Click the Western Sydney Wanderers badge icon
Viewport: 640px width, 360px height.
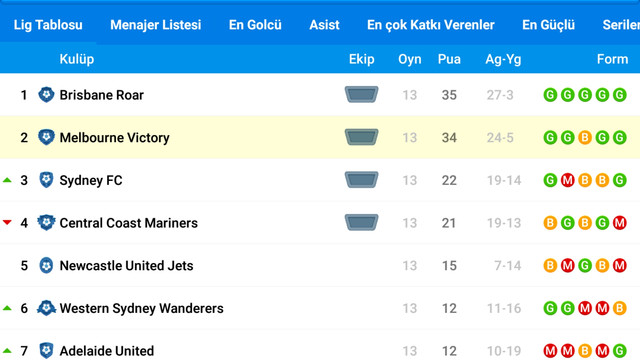[46, 308]
